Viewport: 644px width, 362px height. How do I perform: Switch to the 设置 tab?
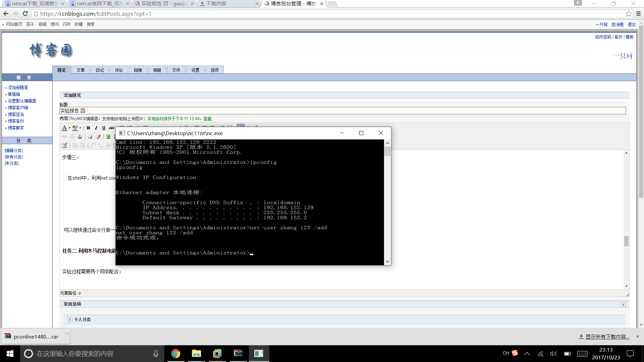coord(195,70)
